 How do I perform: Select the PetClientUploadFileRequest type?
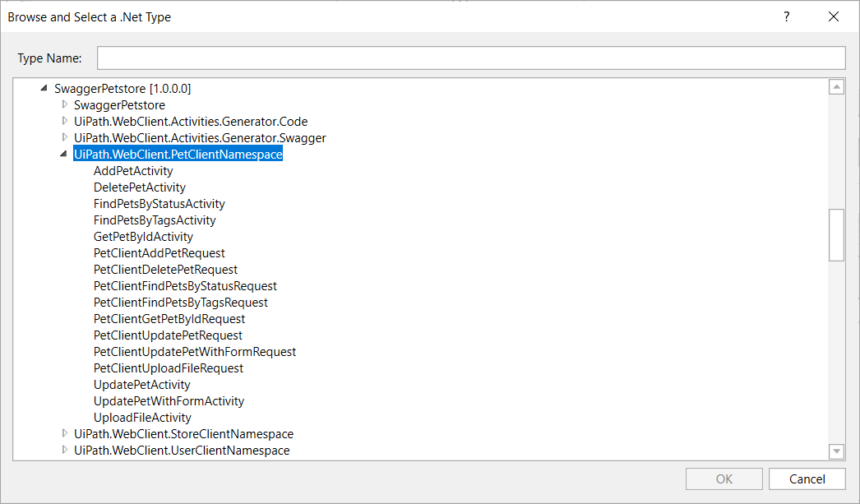click(168, 368)
